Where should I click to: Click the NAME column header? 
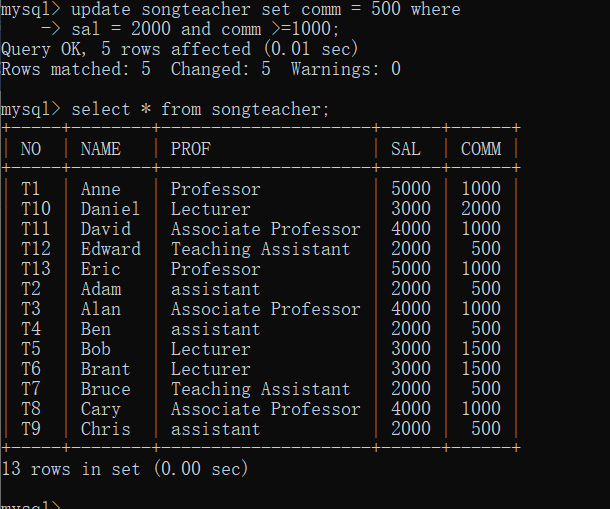coord(100,149)
